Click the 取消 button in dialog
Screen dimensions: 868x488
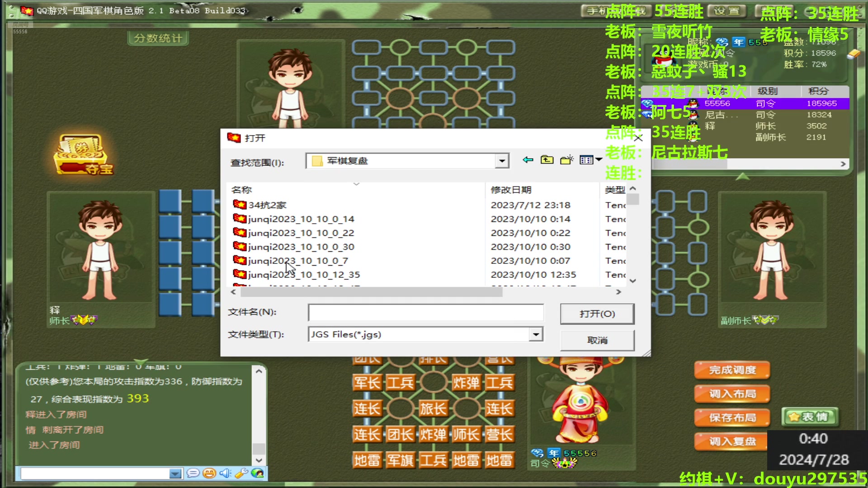point(597,340)
